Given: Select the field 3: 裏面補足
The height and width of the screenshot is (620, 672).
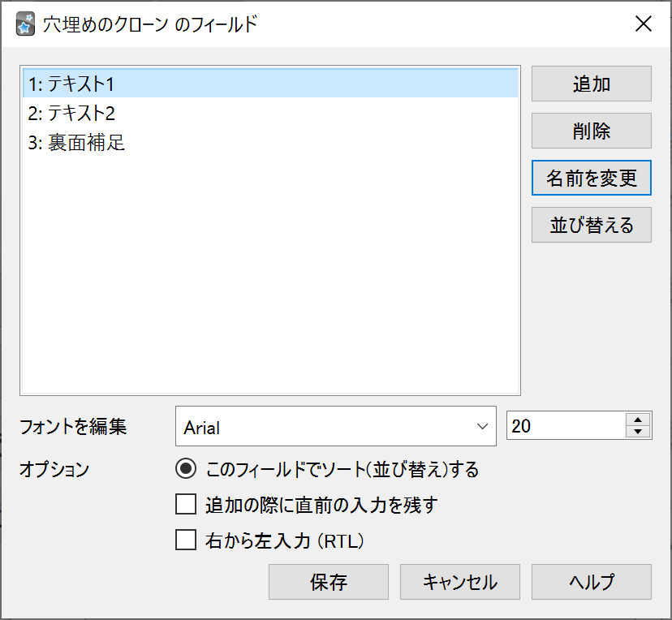Looking at the screenshot, I should tap(270, 143).
